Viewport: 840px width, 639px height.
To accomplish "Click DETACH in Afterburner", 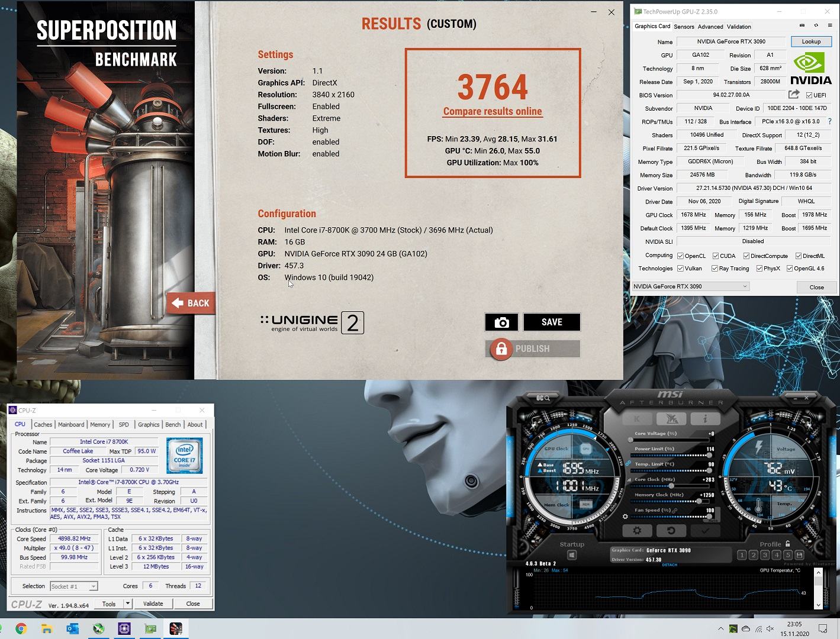I will click(x=670, y=564).
